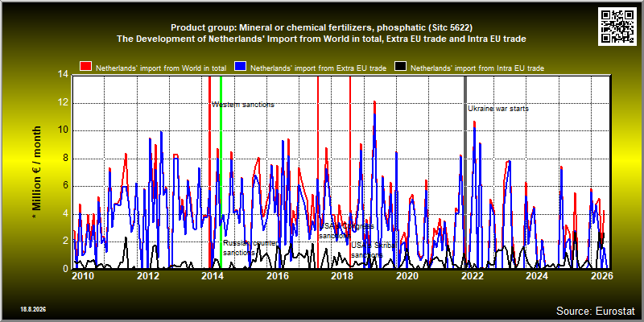Click the date stamp 18.8.2026
644x322 pixels.
[33, 309]
